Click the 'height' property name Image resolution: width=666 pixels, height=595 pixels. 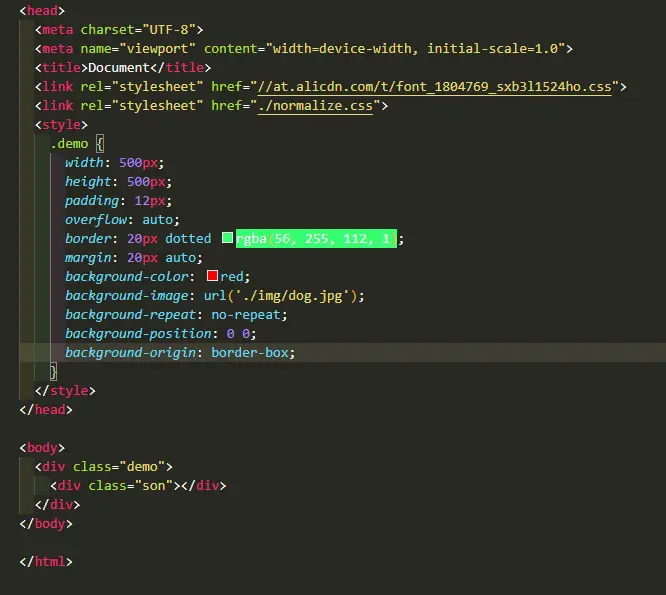click(88, 182)
